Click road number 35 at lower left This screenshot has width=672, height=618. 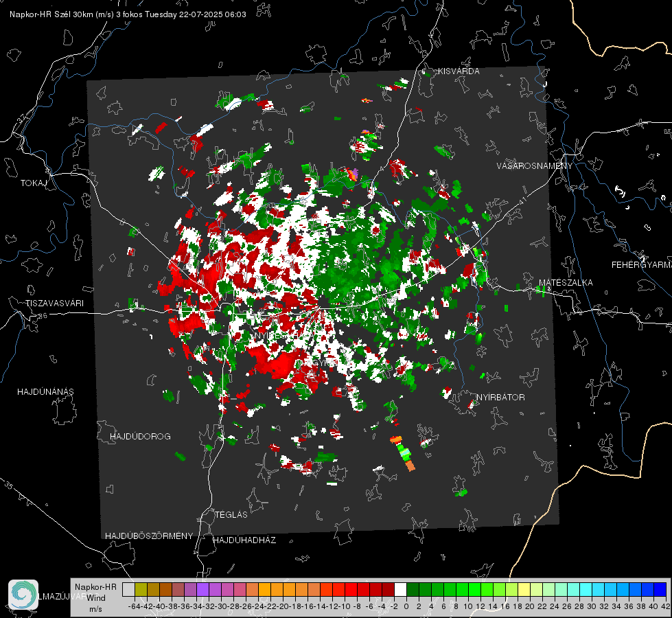pyautogui.click(x=9, y=485)
